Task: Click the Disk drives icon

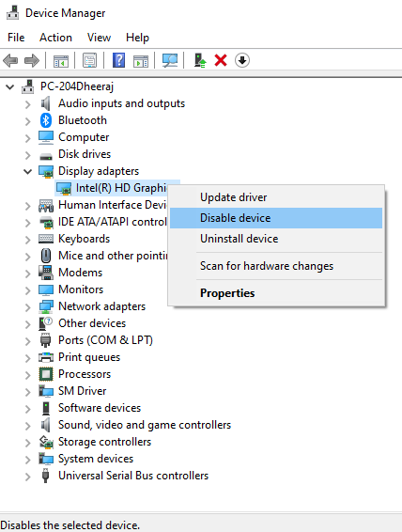Action: pos(46,156)
